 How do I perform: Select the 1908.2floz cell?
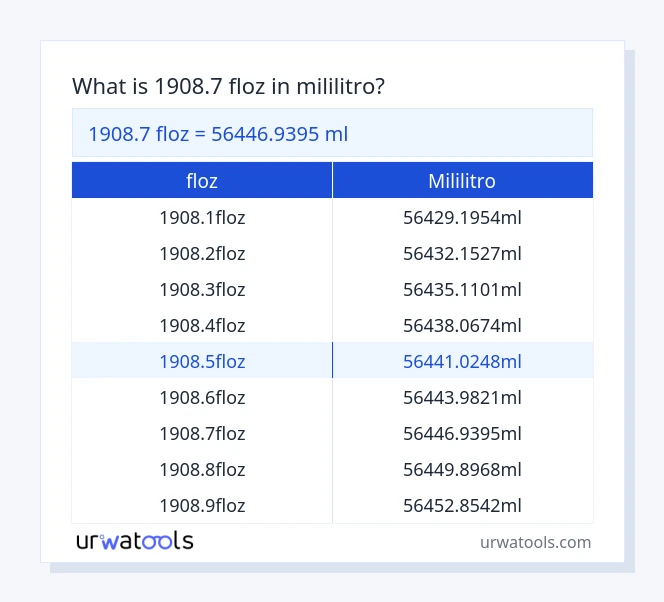(x=202, y=253)
